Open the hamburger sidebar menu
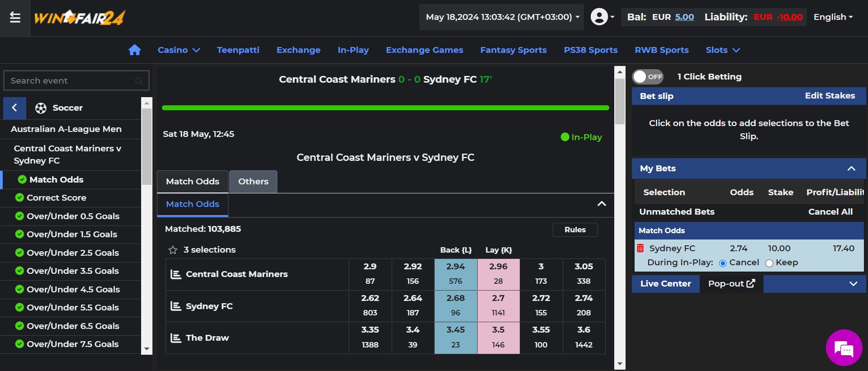 (15, 18)
